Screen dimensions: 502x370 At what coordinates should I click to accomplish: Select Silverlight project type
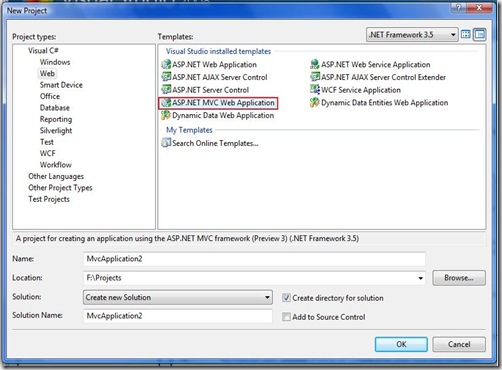[x=56, y=131]
